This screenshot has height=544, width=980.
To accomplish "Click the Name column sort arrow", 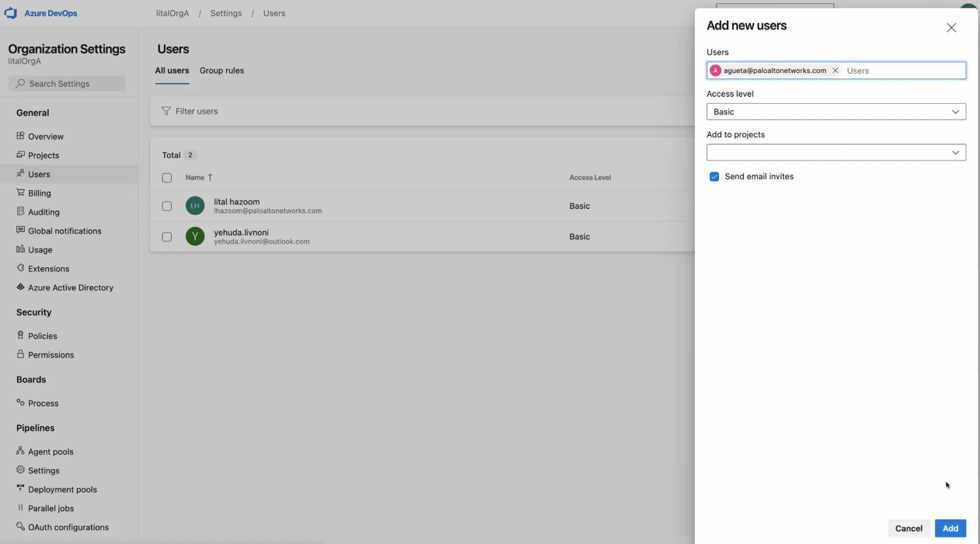I will coord(210,177).
